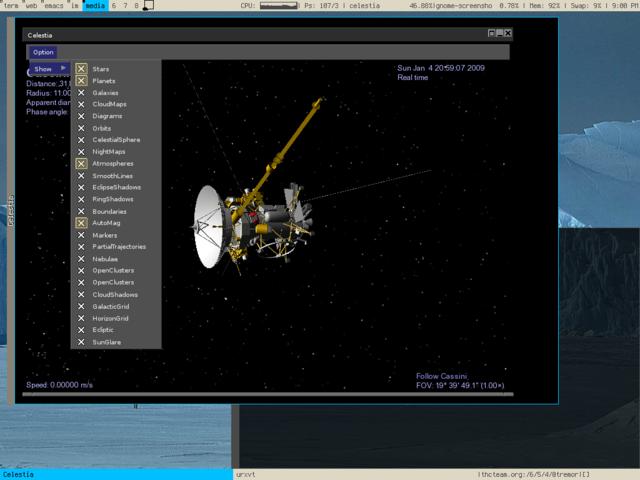This screenshot has width=640, height=480.
Task: Disable Planets rendering in Show menu
Action: pos(81,81)
